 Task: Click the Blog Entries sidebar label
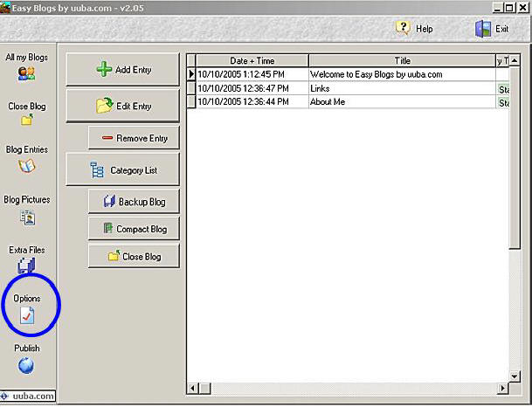coord(27,149)
